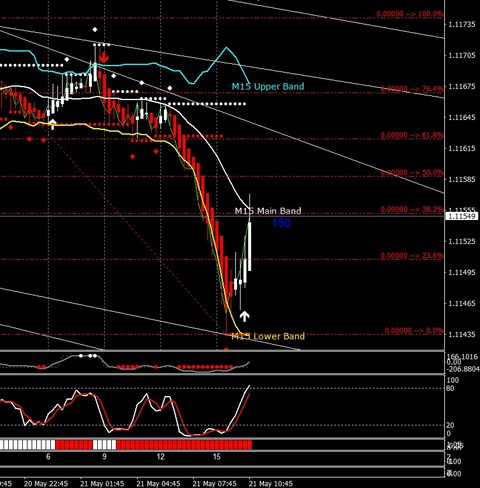Click price axis value 1.11615
The image size is (480, 488).
(x=462, y=148)
